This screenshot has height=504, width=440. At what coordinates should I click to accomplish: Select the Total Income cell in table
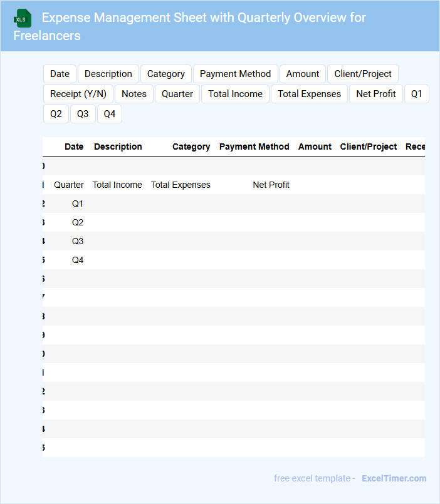[117, 185]
